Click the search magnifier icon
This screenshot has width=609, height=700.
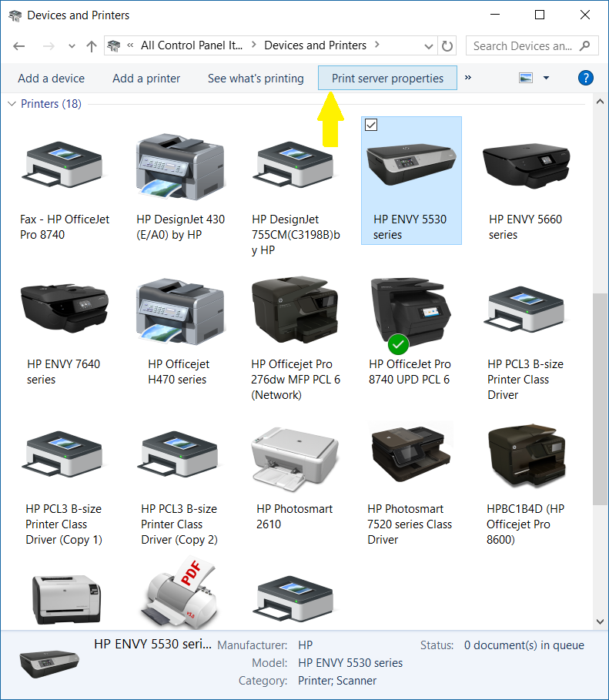584,45
